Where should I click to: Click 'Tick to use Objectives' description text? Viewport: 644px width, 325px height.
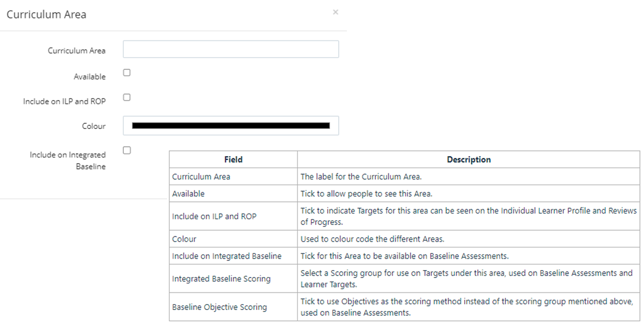click(467, 307)
